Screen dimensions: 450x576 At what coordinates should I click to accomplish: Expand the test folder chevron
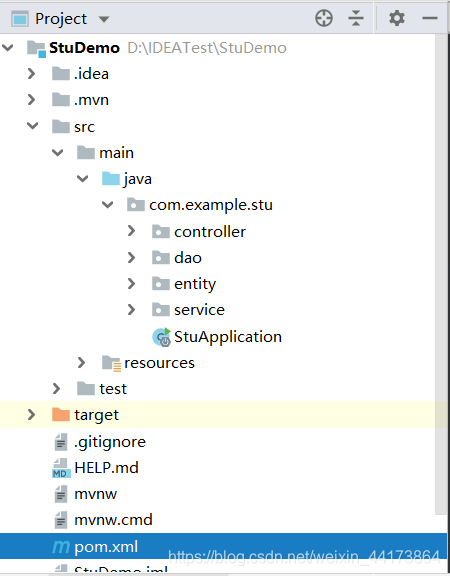pos(57,389)
